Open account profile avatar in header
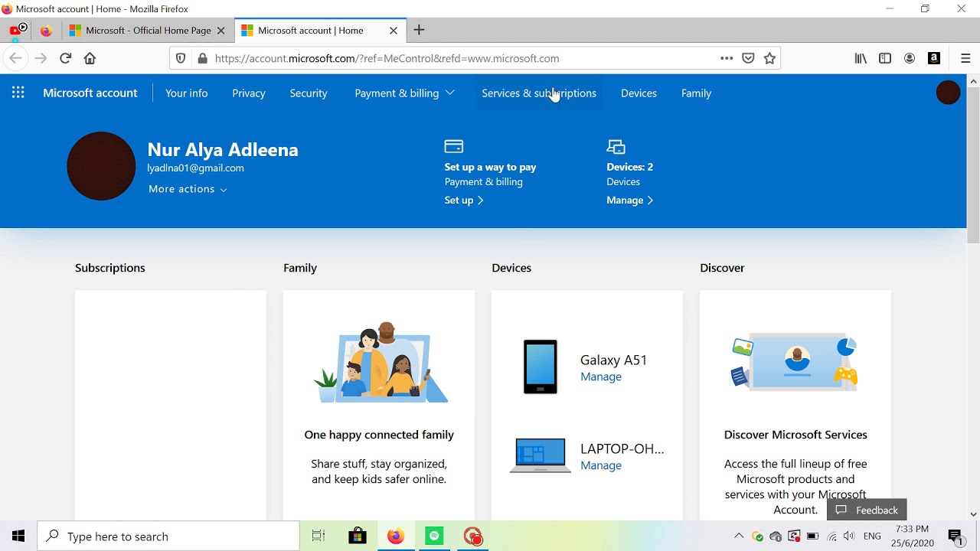 coord(948,93)
